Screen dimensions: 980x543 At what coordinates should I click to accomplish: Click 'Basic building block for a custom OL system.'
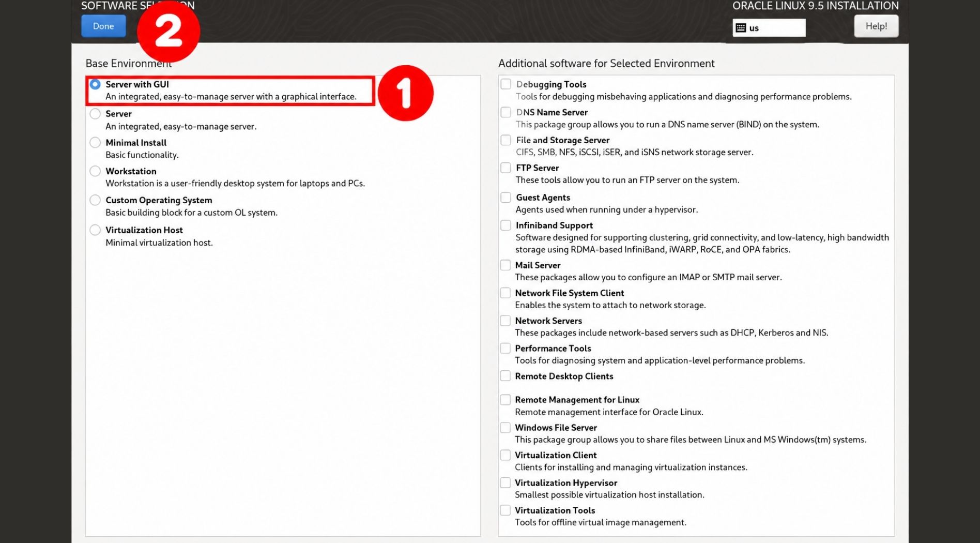pyautogui.click(x=191, y=213)
